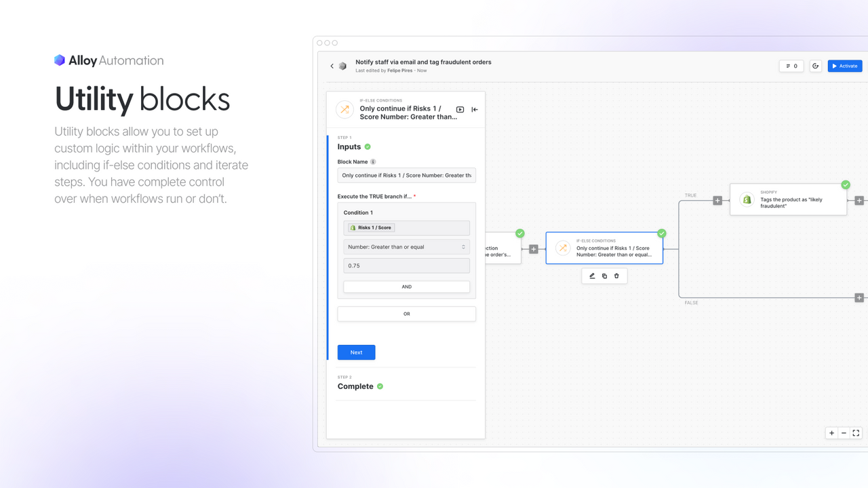
Task: Edit the Block Name text field
Action: (406, 175)
